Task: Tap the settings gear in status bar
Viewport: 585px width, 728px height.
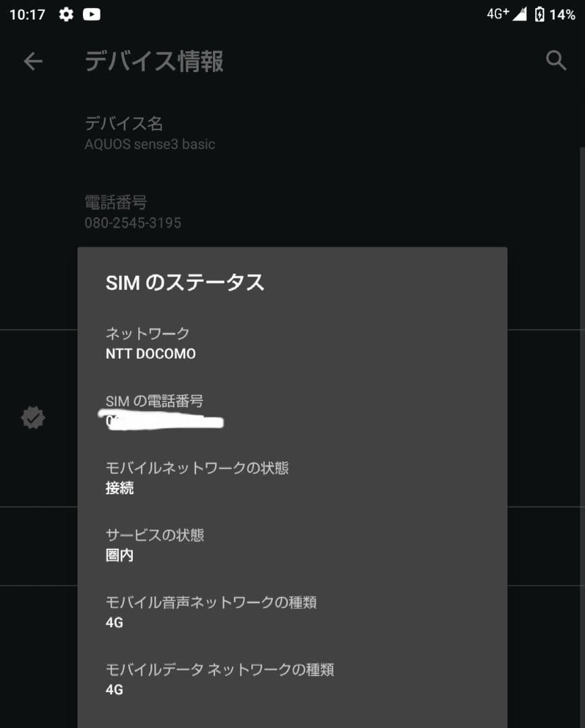Action: point(66,14)
